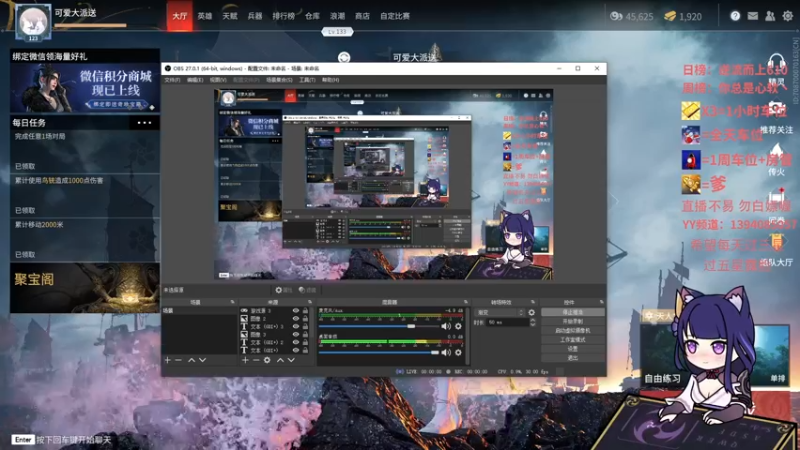Pop out the 转场特效 transitions dock
Viewport: 800px width, 450px height.
click(533, 302)
